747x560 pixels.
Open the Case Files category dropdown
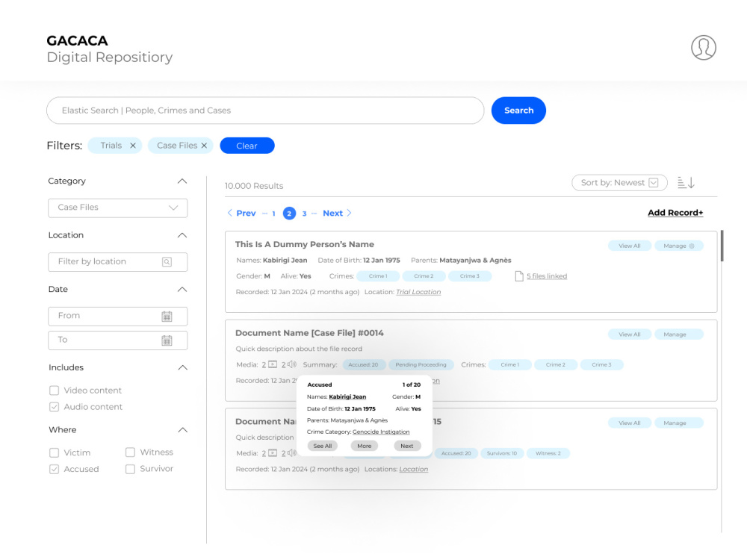click(118, 208)
